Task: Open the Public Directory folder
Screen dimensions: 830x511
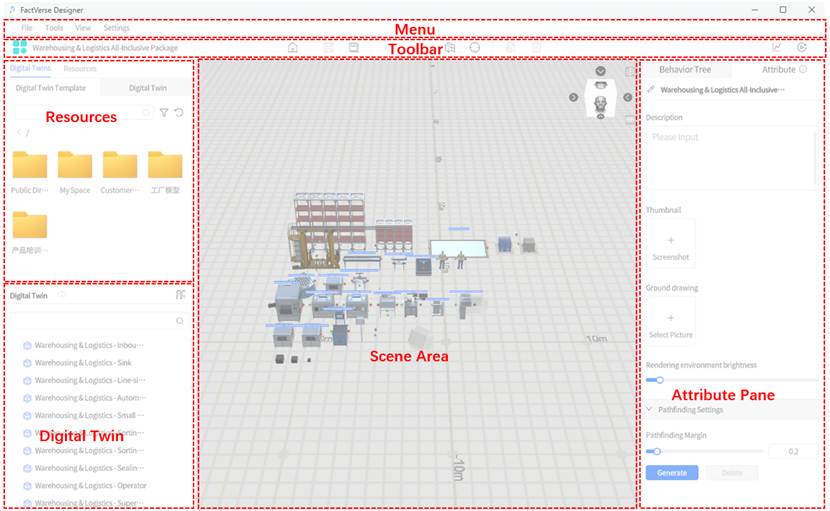Action: 29,166
